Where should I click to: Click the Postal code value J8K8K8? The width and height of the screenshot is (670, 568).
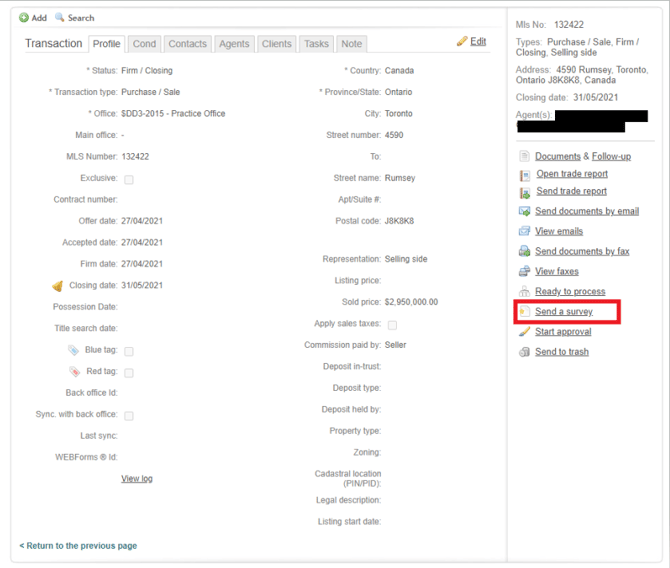(399, 221)
